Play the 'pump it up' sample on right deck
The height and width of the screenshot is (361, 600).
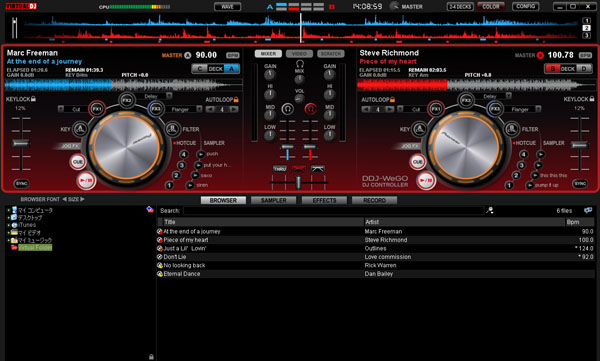point(530,185)
